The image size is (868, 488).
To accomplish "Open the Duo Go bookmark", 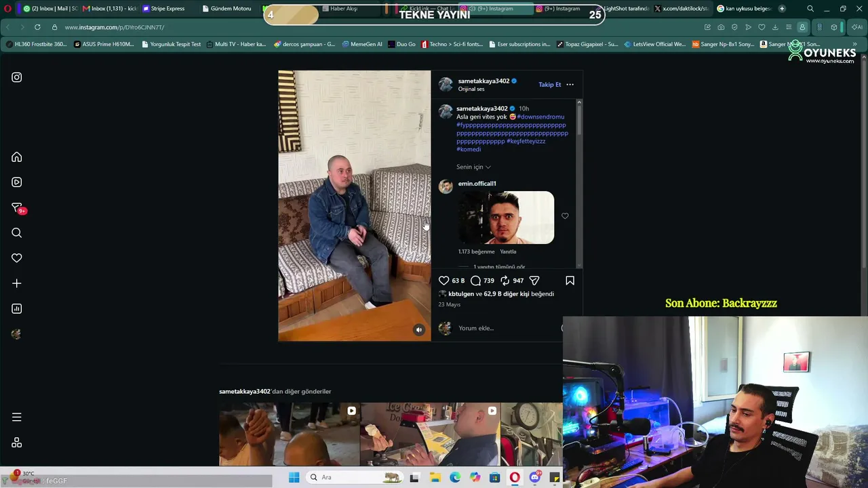I will coord(401,44).
